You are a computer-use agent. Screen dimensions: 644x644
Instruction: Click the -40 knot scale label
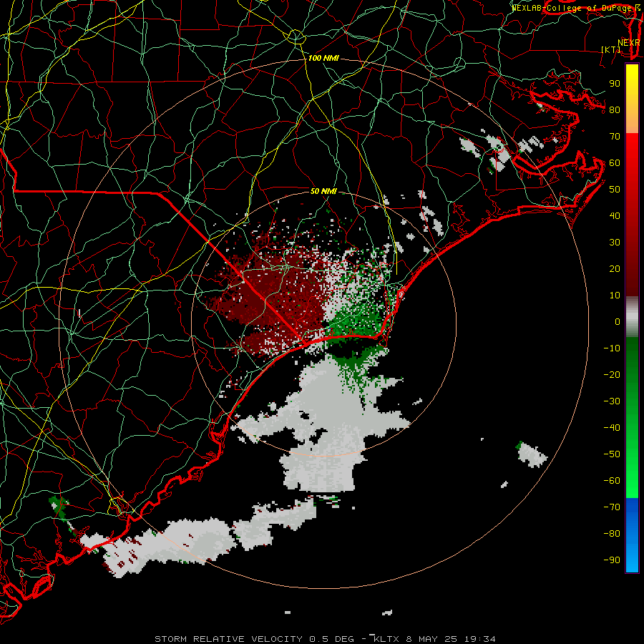pyautogui.click(x=612, y=428)
